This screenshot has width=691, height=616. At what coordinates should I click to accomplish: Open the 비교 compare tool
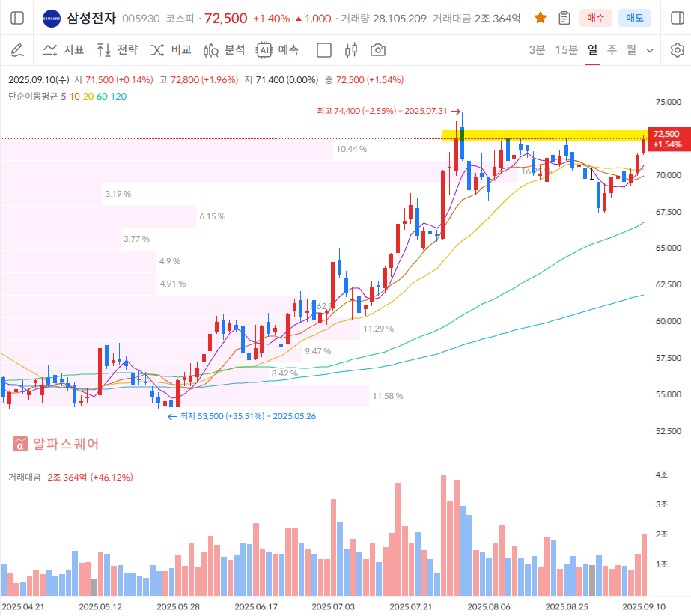pos(171,50)
